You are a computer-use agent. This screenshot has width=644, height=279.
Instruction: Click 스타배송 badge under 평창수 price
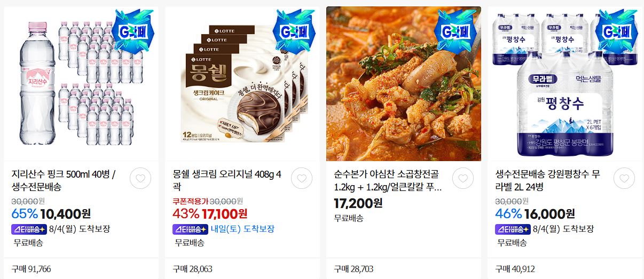(x=512, y=229)
